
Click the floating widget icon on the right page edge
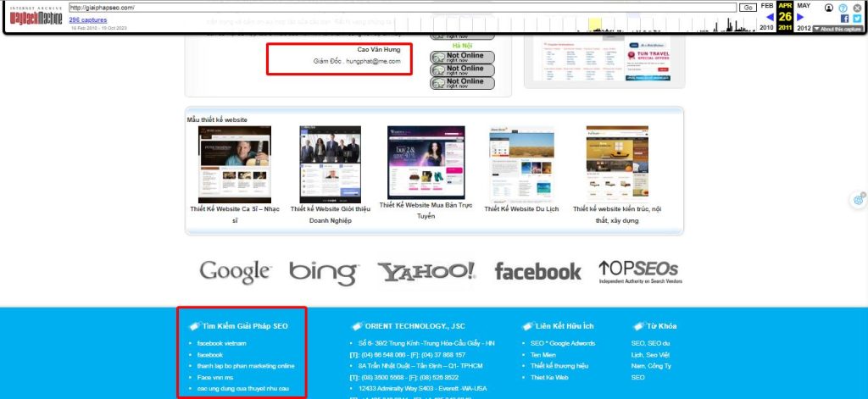click(x=859, y=200)
